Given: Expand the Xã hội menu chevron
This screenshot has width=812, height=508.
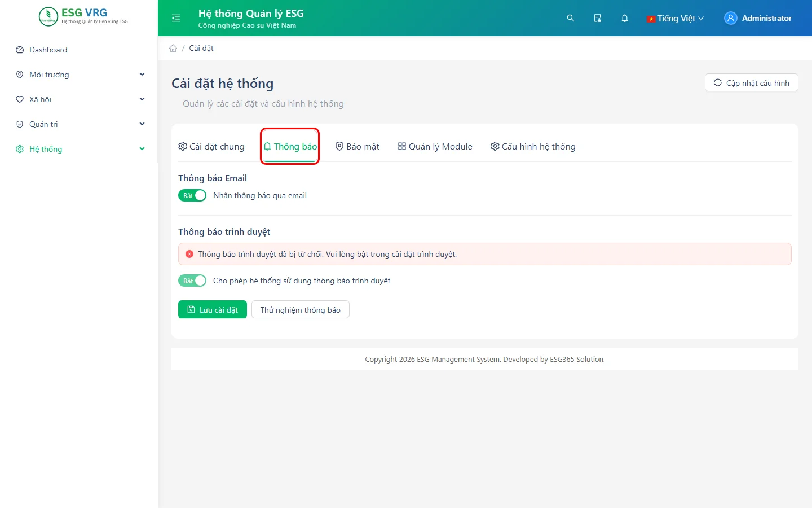Looking at the screenshot, I should click(142, 99).
